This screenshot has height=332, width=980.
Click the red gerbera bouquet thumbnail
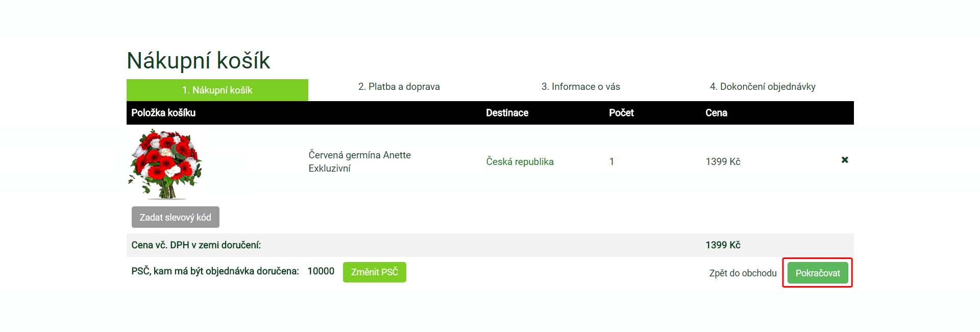point(165,164)
